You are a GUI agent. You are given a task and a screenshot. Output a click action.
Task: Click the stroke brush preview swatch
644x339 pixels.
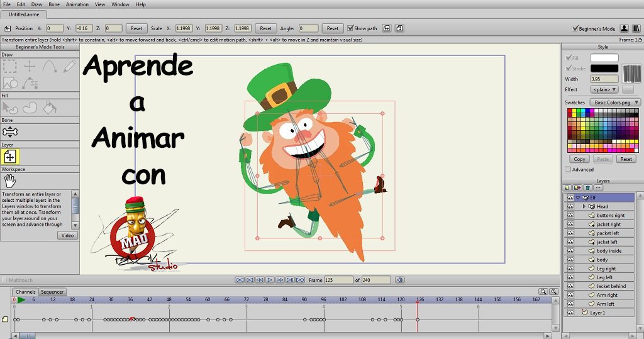click(631, 74)
